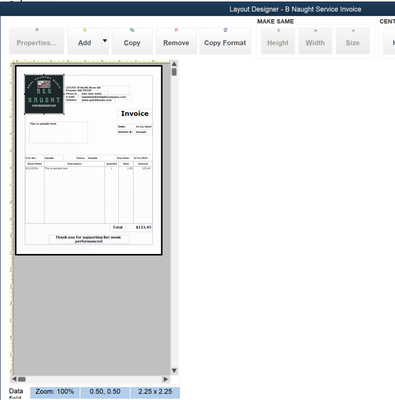Select the Invoice # label field
This screenshot has height=400, width=395.
point(126,132)
